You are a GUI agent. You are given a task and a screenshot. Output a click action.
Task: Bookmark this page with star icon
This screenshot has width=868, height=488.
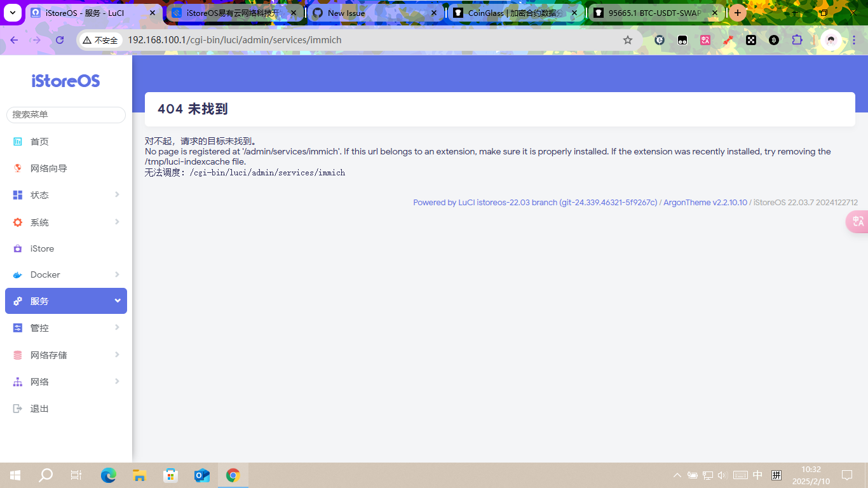point(628,40)
